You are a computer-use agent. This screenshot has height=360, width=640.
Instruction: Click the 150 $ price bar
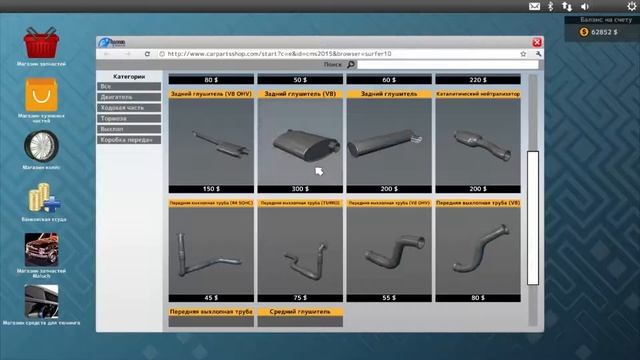[x=211, y=189]
